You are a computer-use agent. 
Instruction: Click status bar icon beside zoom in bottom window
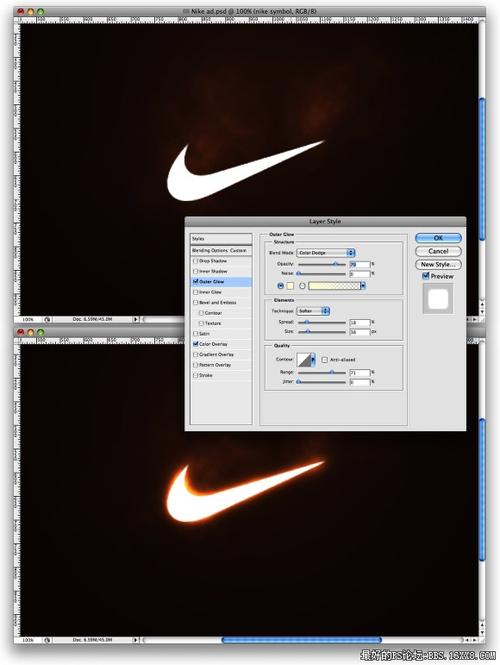click(x=47, y=640)
